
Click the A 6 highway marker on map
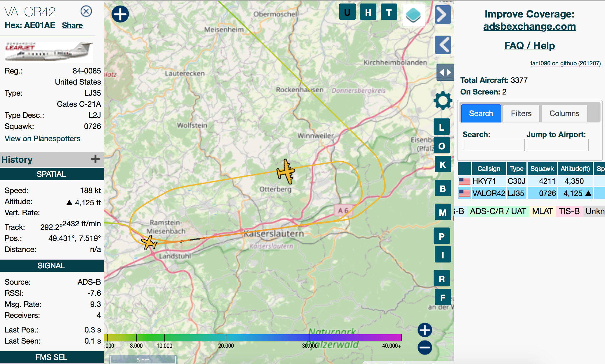[x=343, y=210]
